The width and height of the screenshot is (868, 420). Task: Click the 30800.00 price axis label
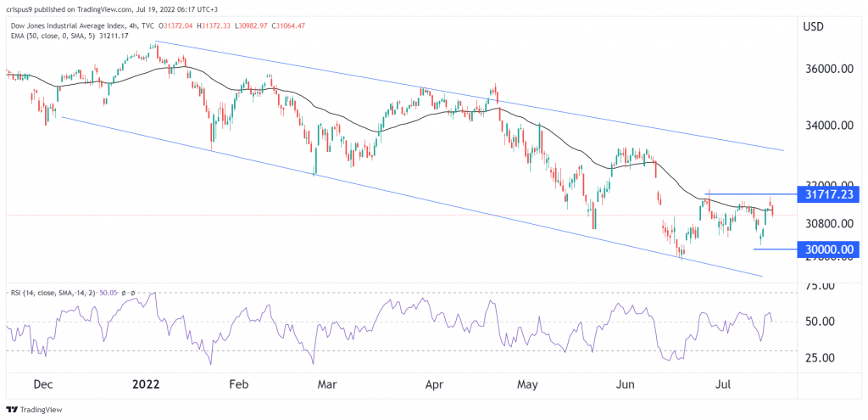click(829, 224)
